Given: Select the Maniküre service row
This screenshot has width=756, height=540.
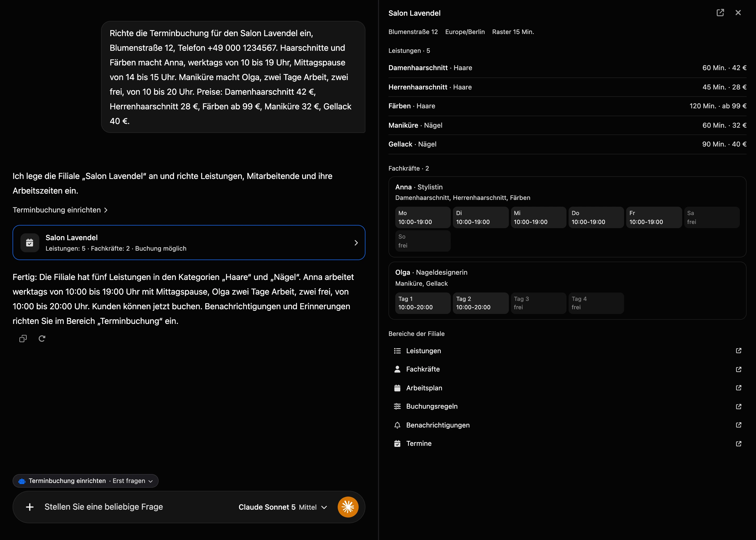Looking at the screenshot, I should [x=568, y=125].
